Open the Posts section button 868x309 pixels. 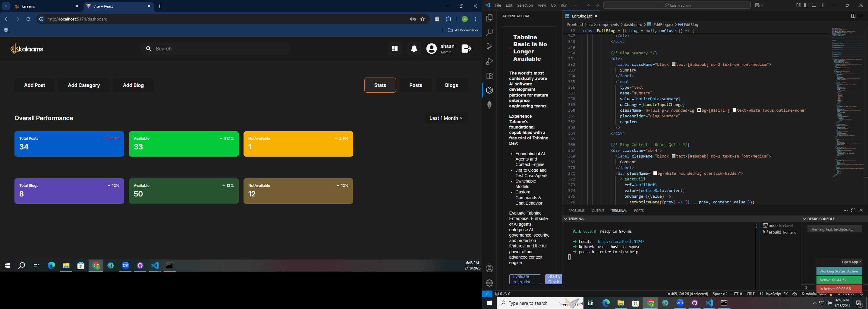pyautogui.click(x=416, y=85)
